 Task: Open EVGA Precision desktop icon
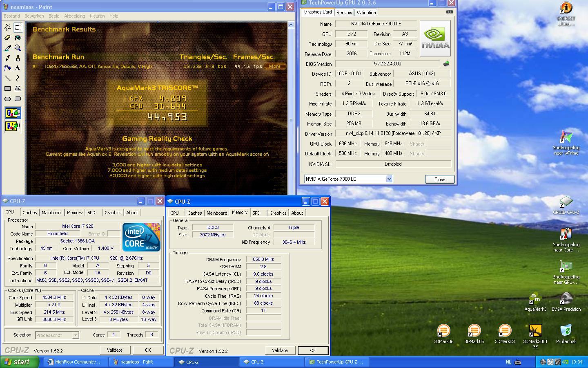(x=566, y=302)
